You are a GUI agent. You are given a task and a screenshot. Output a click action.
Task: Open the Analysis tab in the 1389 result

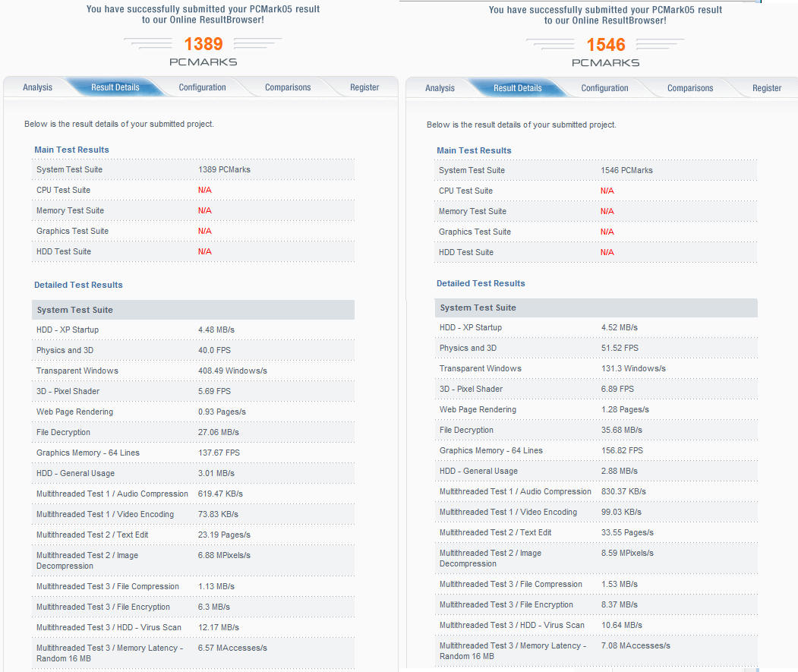pyautogui.click(x=38, y=87)
